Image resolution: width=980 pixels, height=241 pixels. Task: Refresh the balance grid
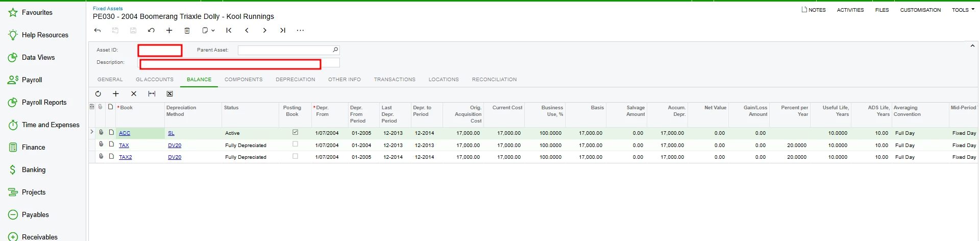pos(98,94)
